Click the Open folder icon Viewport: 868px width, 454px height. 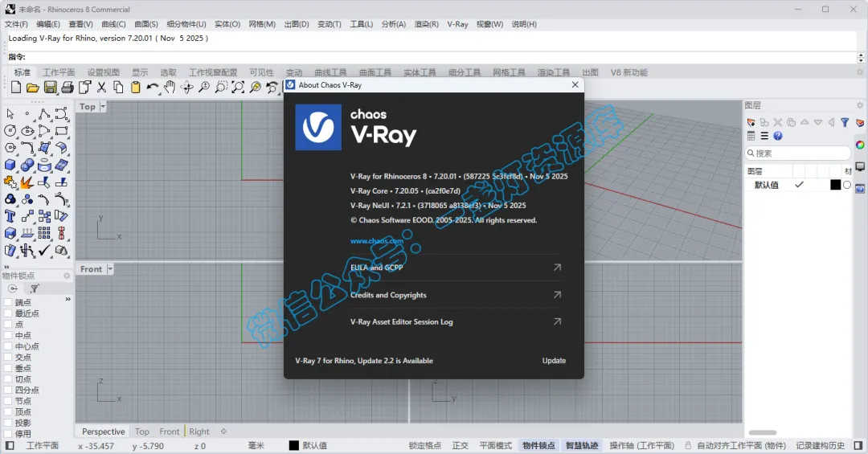pyautogui.click(x=33, y=87)
